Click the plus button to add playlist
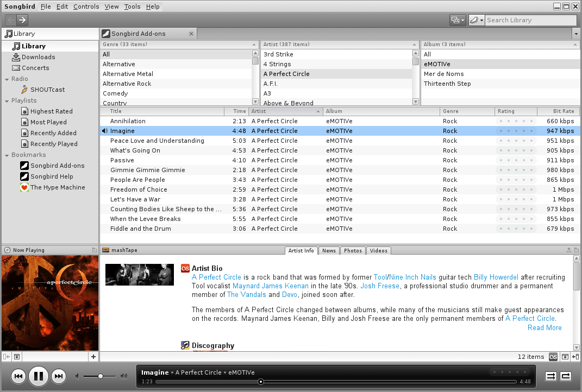 tap(93, 357)
